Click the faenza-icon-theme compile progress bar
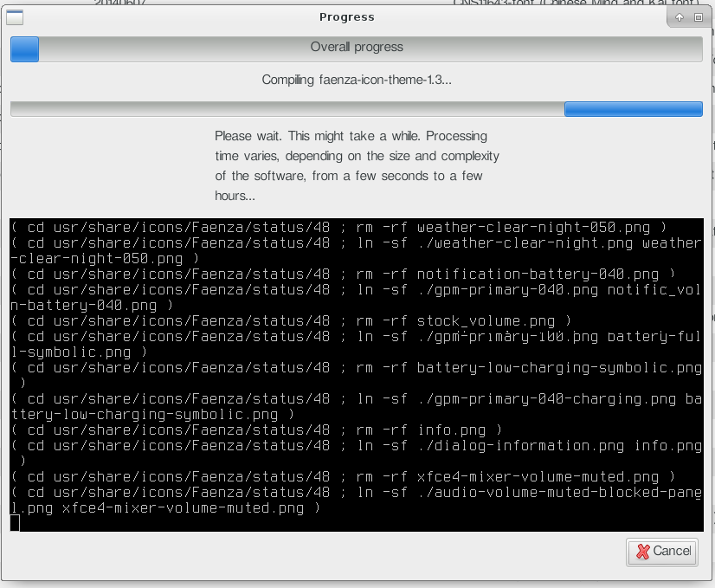This screenshot has width=715, height=588. click(356, 109)
